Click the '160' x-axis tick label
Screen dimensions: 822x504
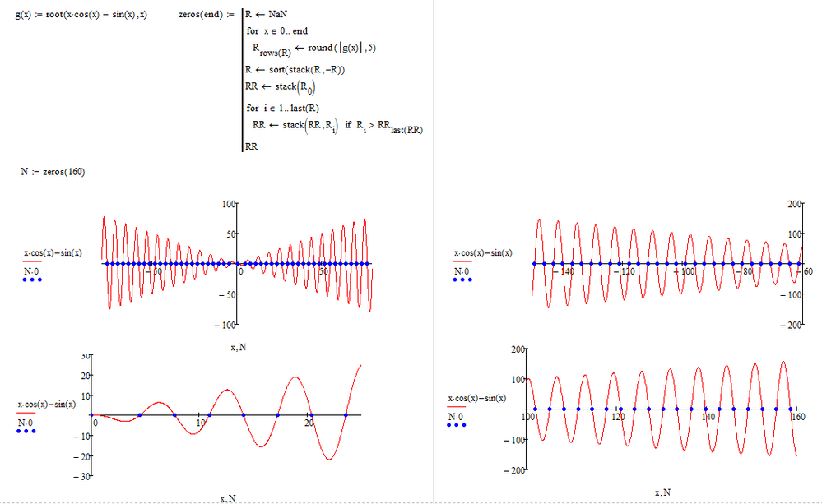798,417
